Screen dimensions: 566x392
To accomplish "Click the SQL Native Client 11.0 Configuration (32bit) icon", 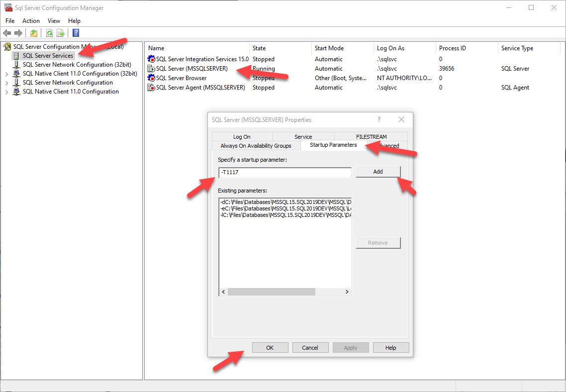I will tap(16, 74).
